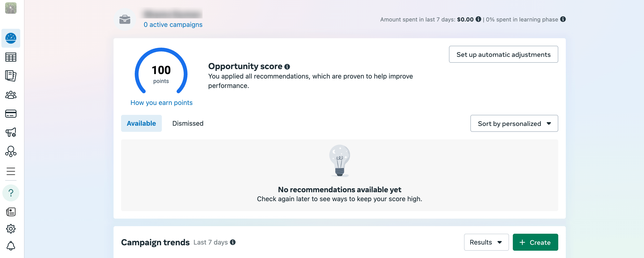The image size is (644, 258).
Task: Select the Audiences people icon
Action: [x=11, y=95]
